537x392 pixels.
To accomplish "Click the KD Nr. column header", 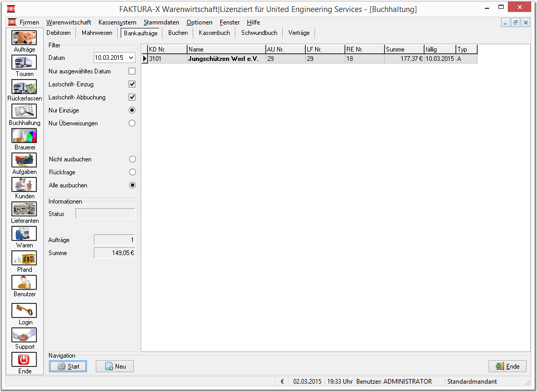I will pos(168,49).
